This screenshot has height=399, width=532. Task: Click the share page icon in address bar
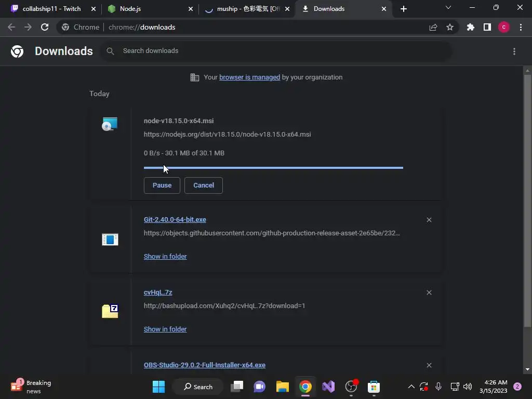click(433, 27)
